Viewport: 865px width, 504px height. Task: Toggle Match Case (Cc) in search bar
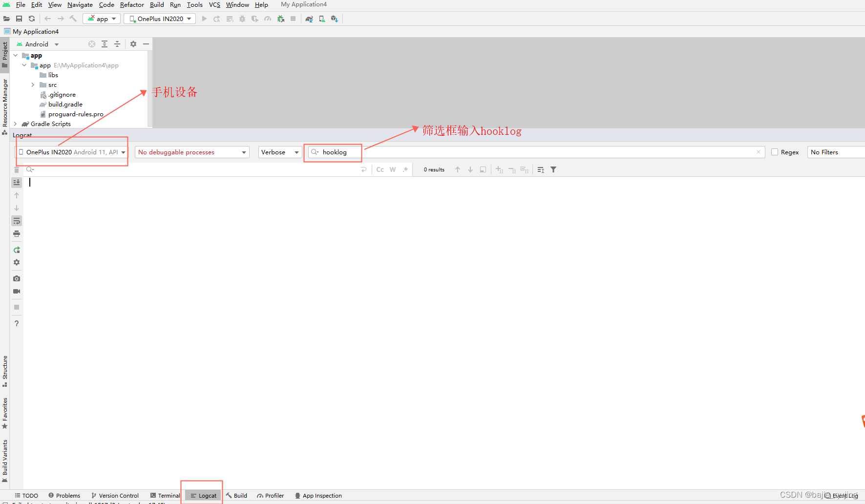click(380, 169)
